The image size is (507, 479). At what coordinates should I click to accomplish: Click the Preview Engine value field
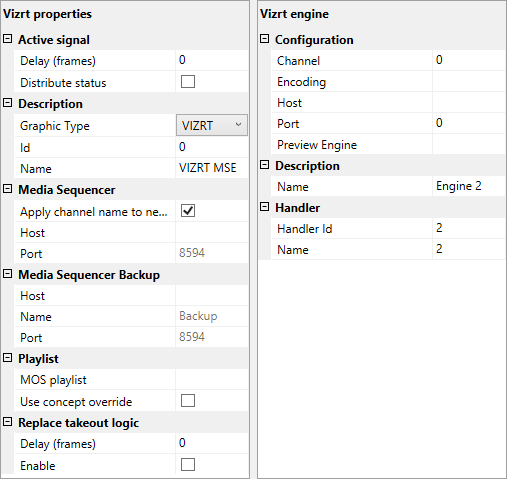[x=469, y=144]
